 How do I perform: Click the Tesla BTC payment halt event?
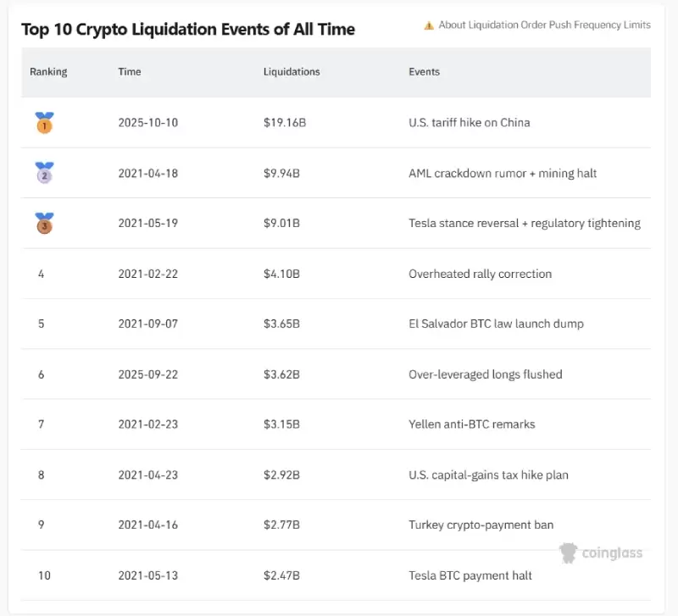coord(470,575)
